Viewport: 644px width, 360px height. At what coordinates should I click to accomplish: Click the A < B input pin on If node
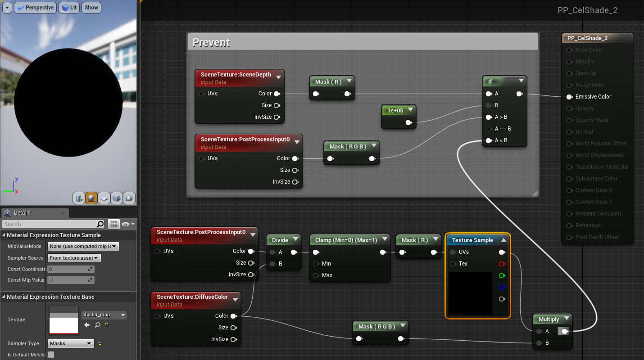point(489,140)
